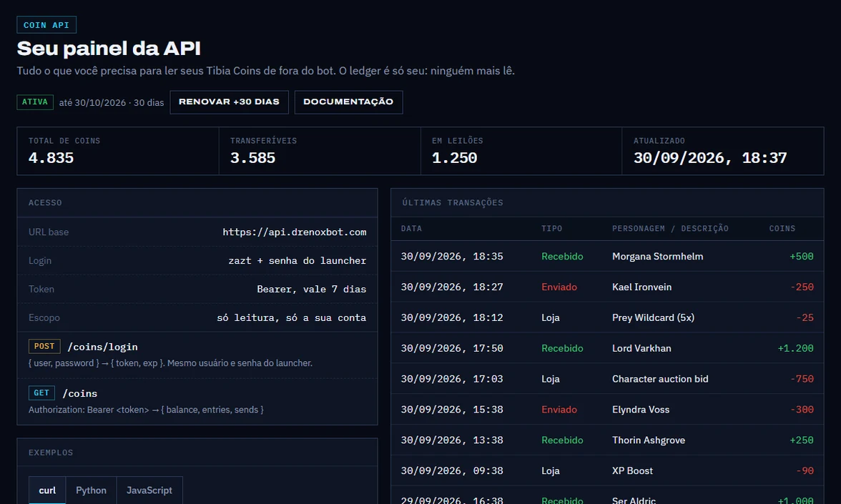Click the Escopo value 'só leitura, só a sua conta'
Viewport: 841px width, 504px height.
(291, 317)
